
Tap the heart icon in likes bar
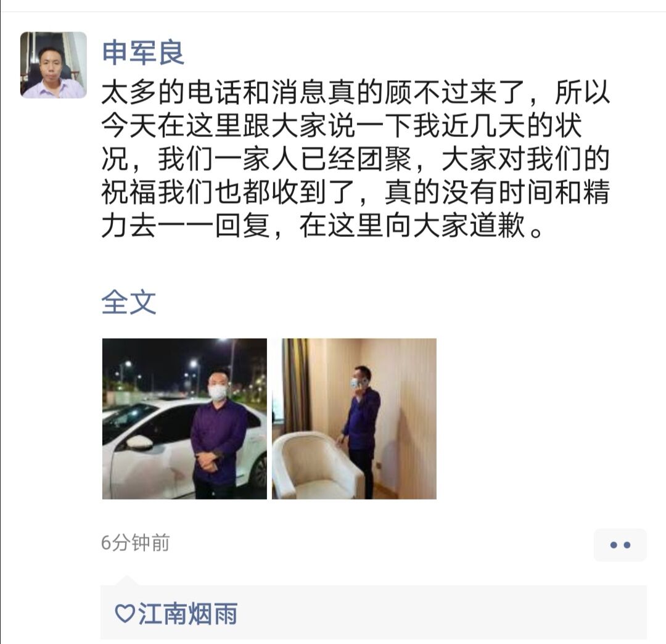(125, 613)
